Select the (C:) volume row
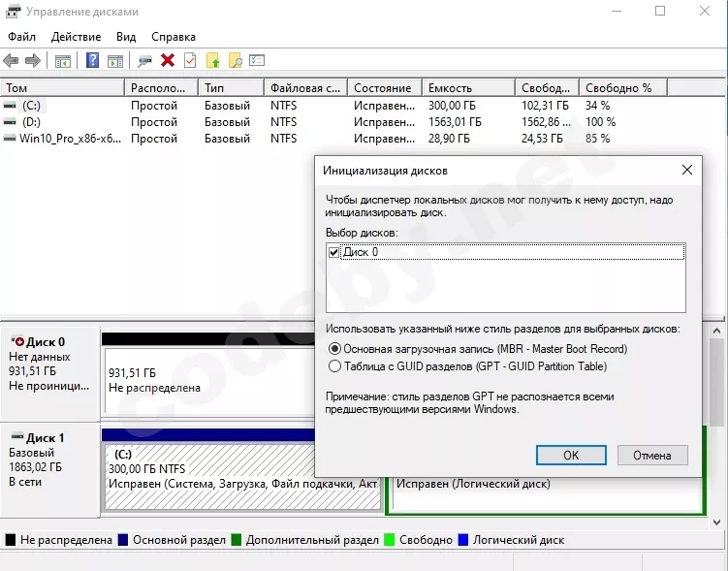 pos(333,106)
